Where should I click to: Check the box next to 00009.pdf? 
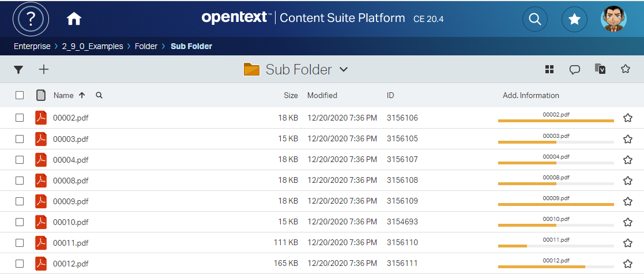point(20,201)
